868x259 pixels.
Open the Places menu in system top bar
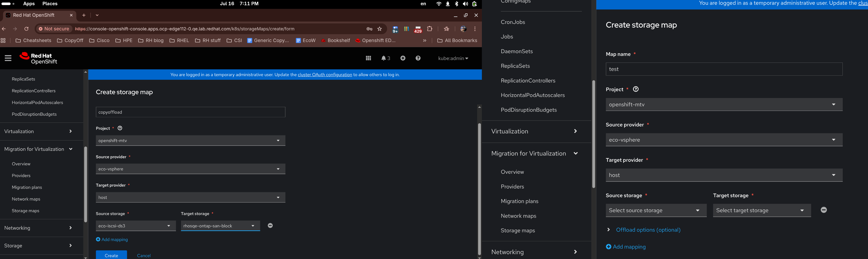pyautogui.click(x=50, y=4)
